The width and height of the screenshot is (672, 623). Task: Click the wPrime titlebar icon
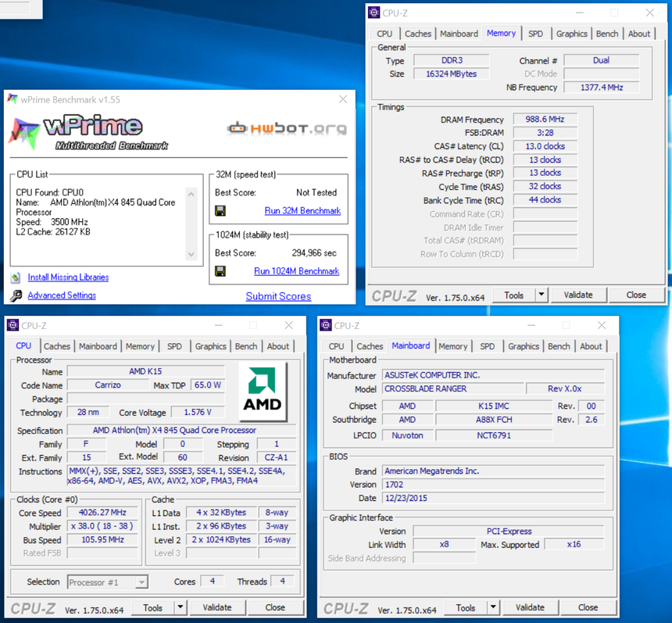coord(12,99)
